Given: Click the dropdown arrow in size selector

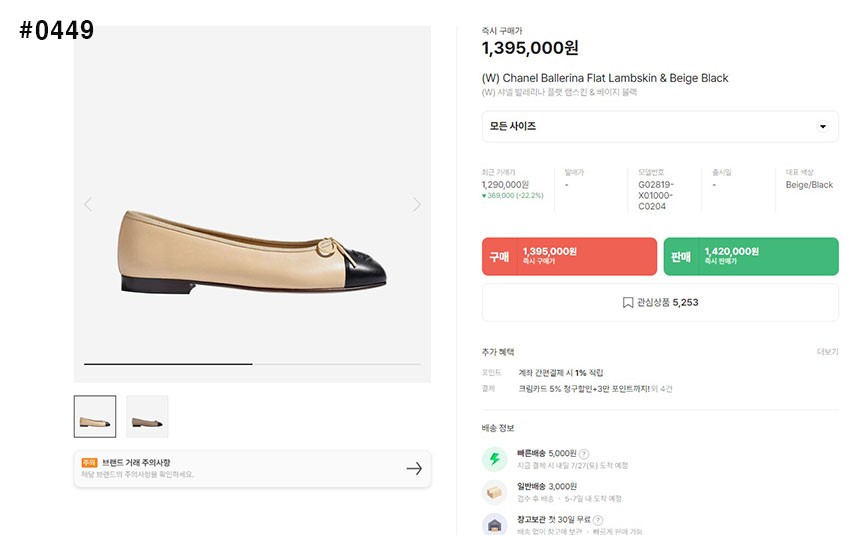Looking at the screenshot, I should tap(823, 126).
